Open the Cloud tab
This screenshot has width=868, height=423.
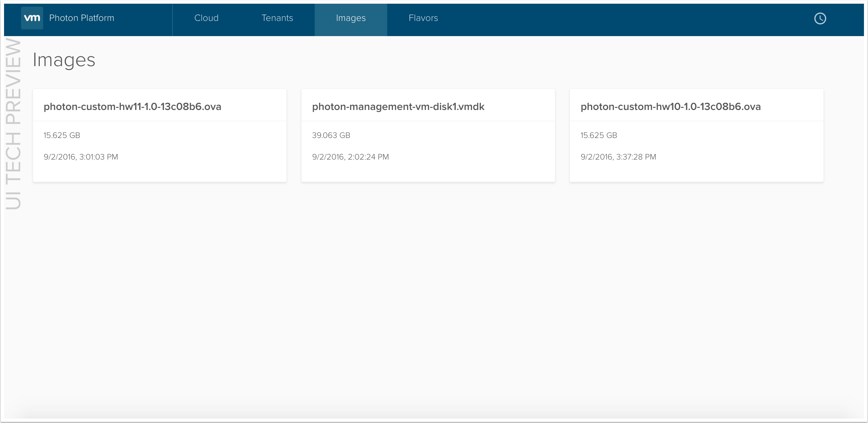[x=206, y=18]
